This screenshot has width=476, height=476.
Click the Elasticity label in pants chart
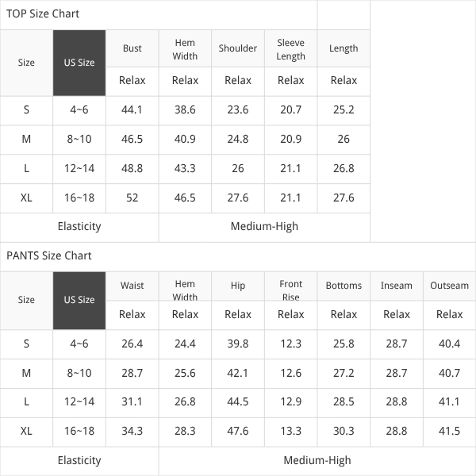pyautogui.click(x=79, y=460)
